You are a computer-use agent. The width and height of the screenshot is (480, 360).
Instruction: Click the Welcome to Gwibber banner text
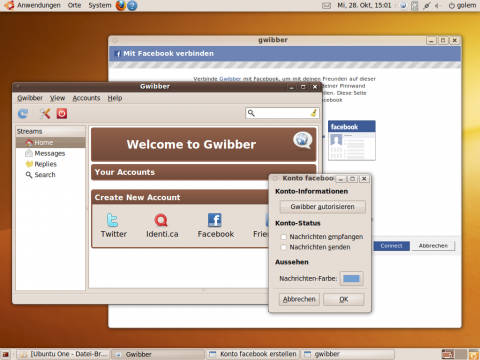point(191,144)
